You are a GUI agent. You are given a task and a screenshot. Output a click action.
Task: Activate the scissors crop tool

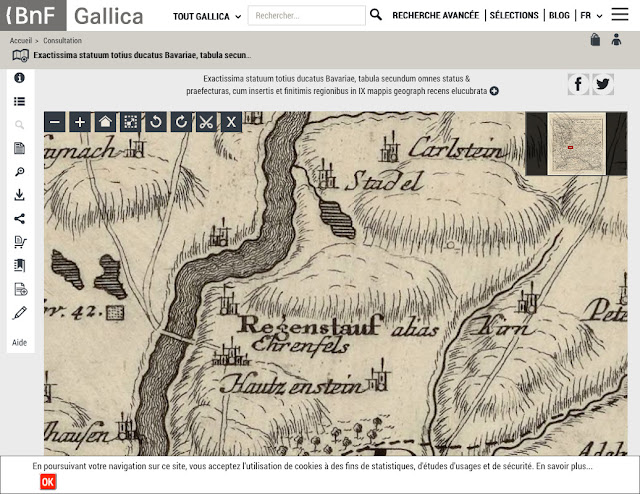point(207,122)
